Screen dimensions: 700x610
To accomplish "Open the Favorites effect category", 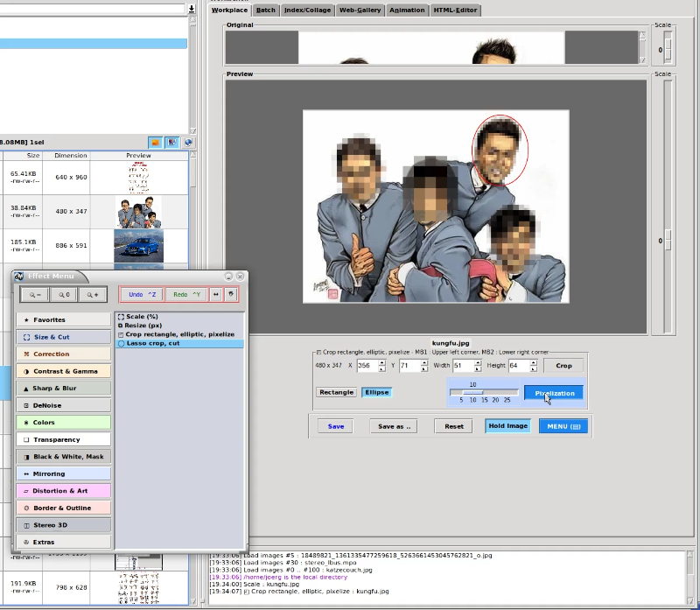I will pyautogui.click(x=63, y=319).
